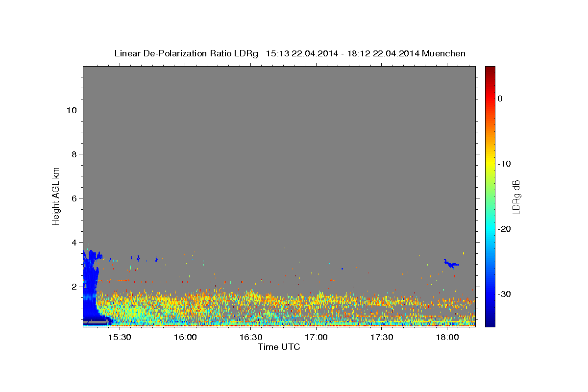
Task: Click the 17:30 time tick label
Action: (382, 338)
